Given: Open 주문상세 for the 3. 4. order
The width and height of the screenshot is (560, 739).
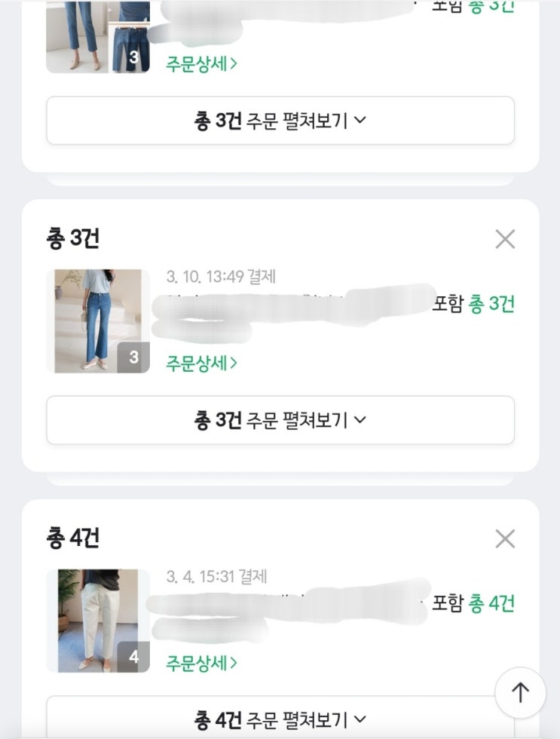Looking at the screenshot, I should (202, 663).
